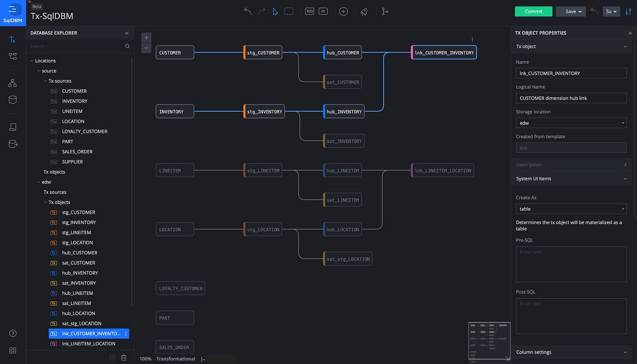Click the add icon beside the trash icon
This screenshot has width=637, height=364.
tap(112, 357)
